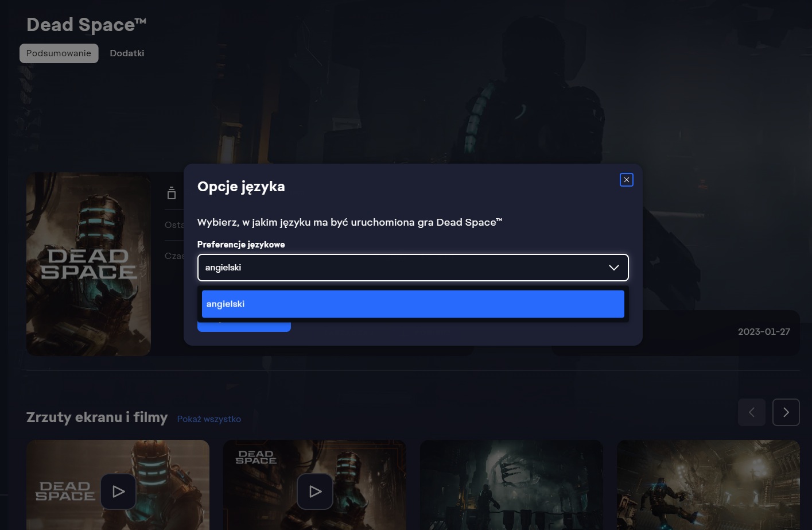Switch to the Podsumowanie tab
Viewport: 812px width, 530px height.
click(x=59, y=53)
